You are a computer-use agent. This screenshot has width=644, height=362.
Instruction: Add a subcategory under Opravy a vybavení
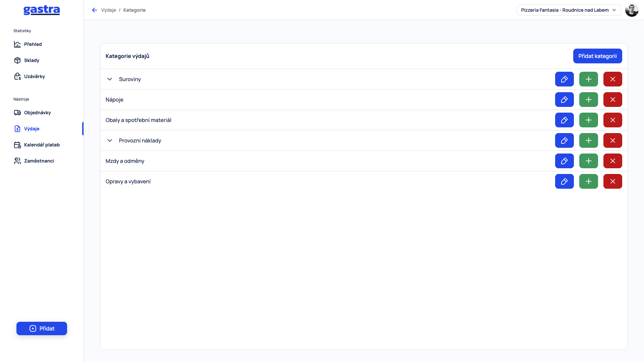pyautogui.click(x=588, y=181)
